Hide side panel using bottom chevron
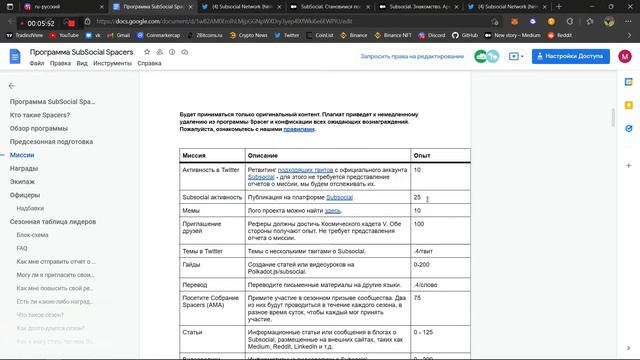 (x=629, y=348)
